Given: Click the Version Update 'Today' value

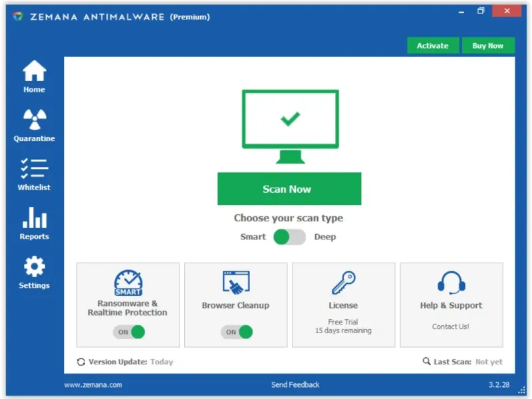Looking at the screenshot, I should pyautogui.click(x=162, y=362).
